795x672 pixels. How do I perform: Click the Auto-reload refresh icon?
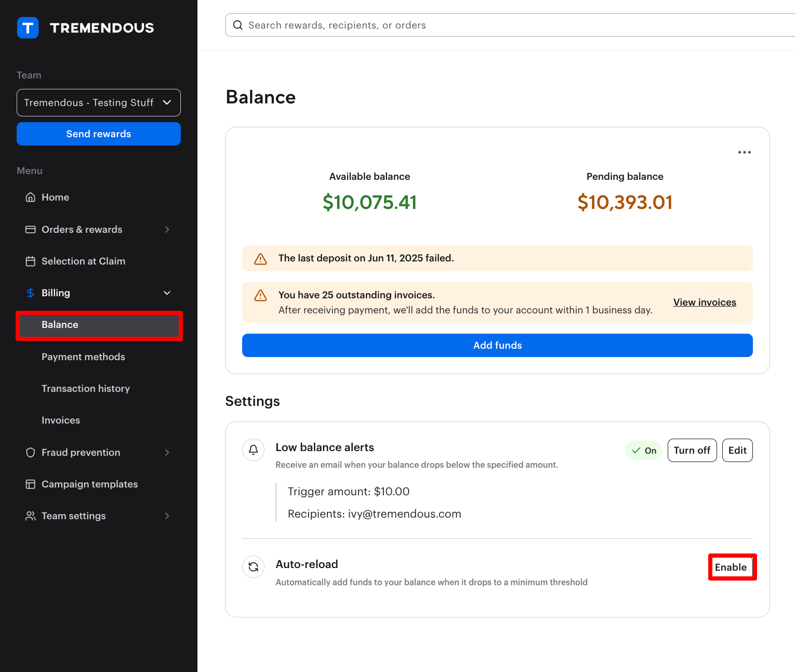(x=254, y=566)
